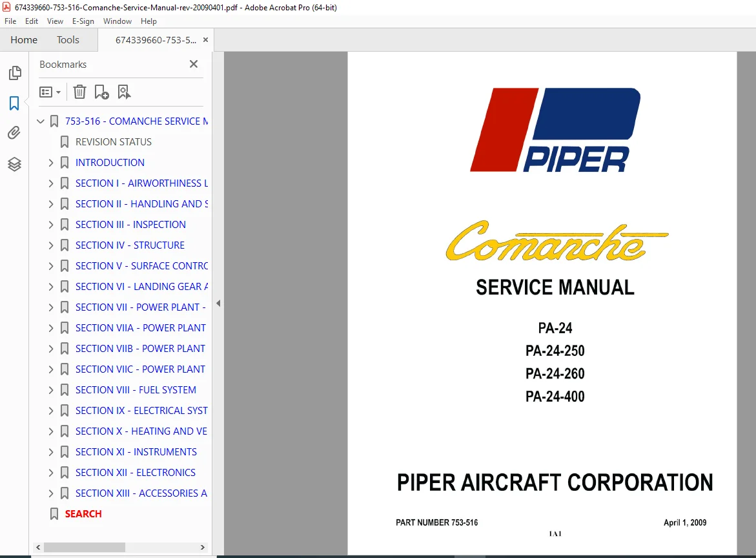The height and width of the screenshot is (558, 756).
Task: Open the Help menu
Action: 148,21
